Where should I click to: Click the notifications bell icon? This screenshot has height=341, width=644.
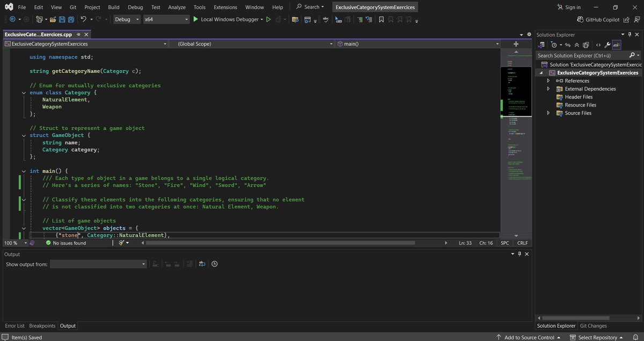635,337
